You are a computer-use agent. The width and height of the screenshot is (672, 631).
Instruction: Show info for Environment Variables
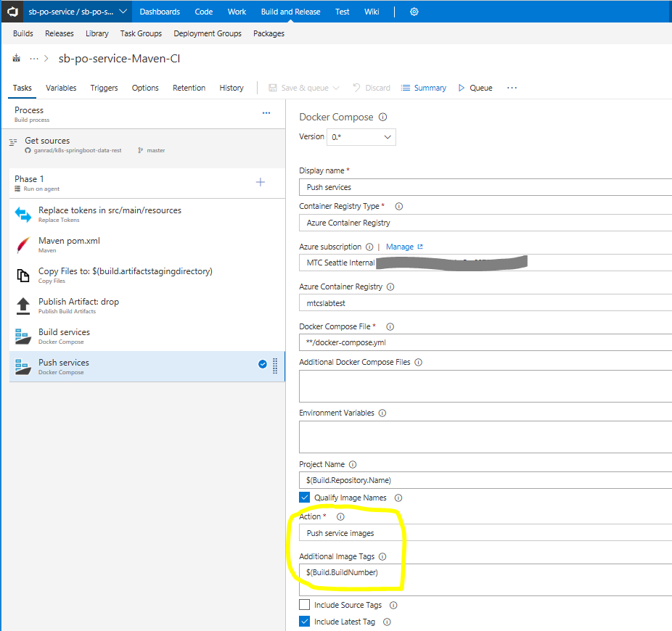coord(382,413)
